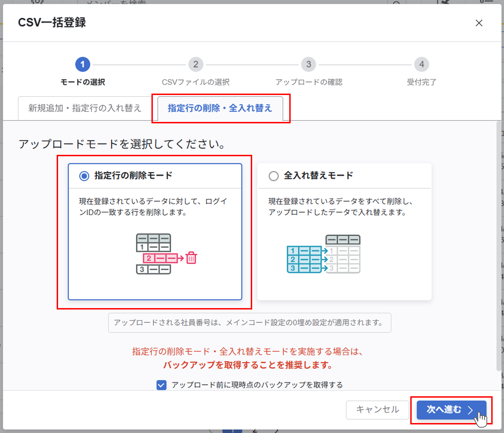Click the Step 1 モードの選択 circle indicator

point(83,64)
